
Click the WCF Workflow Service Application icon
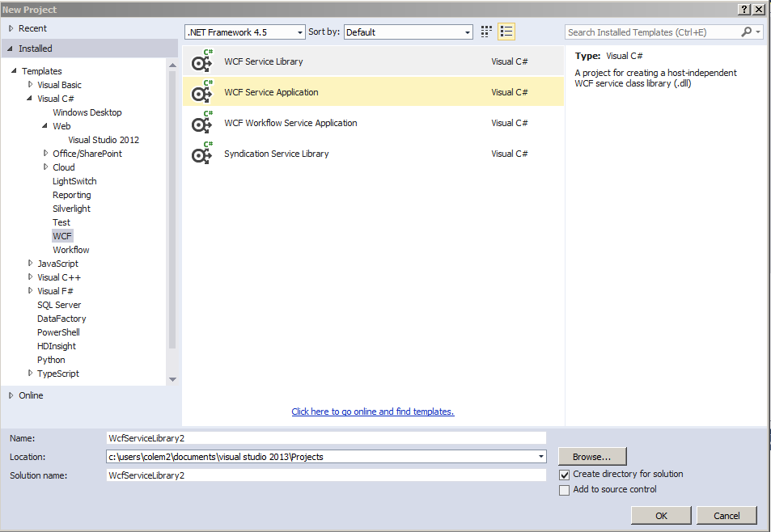coord(201,123)
